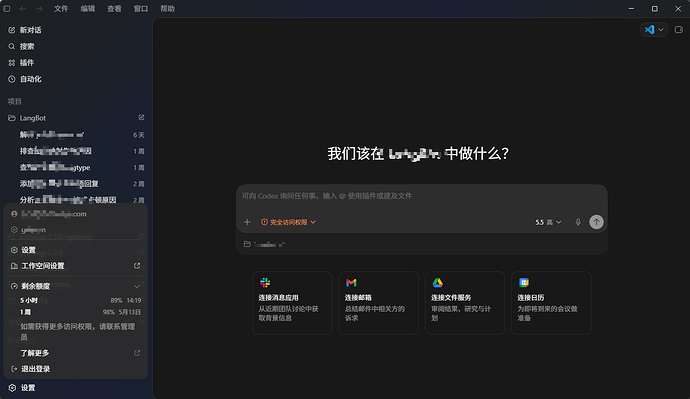Open the 自动化 page
Image resolution: width=690 pixels, height=399 pixels.
point(76,79)
